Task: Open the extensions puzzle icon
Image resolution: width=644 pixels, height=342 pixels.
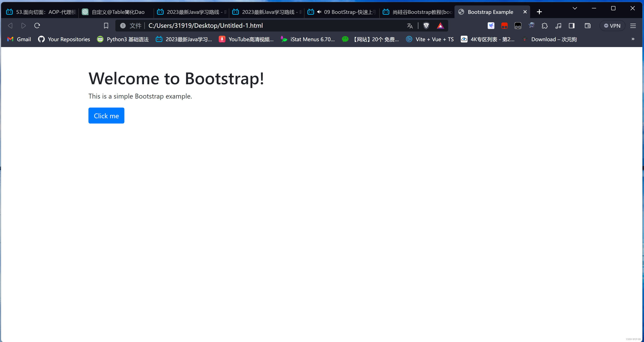Action: [x=544, y=26]
